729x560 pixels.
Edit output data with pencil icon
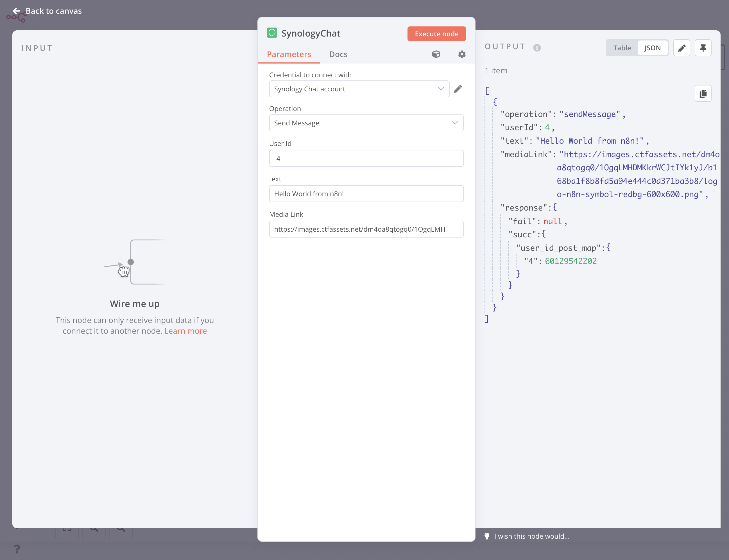tap(681, 48)
